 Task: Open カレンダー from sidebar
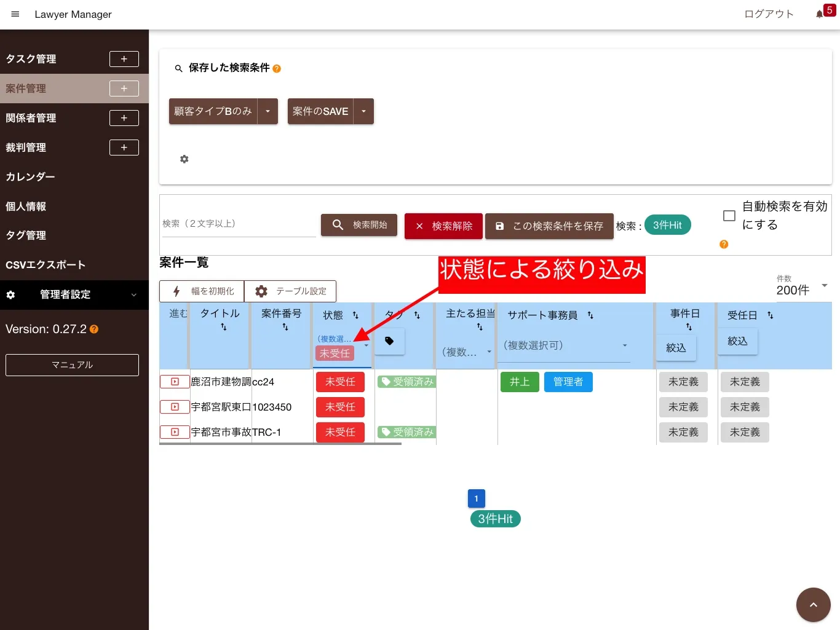(30, 177)
